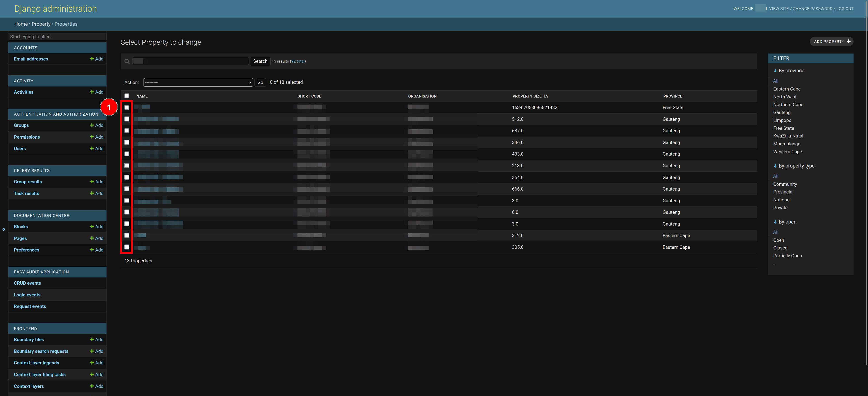Image resolution: width=868 pixels, height=396 pixels.
Task: Toggle the select-all checkbox in the table header
Action: 127,96
